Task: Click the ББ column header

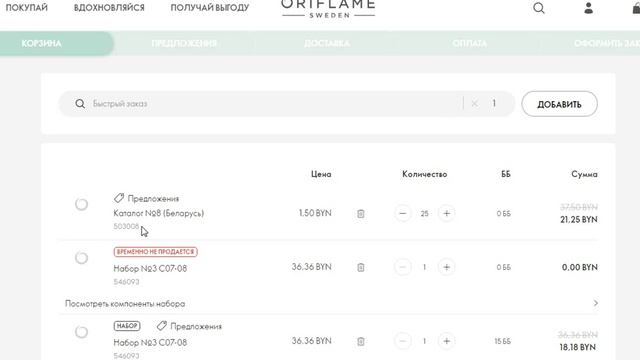Action: [x=506, y=174]
